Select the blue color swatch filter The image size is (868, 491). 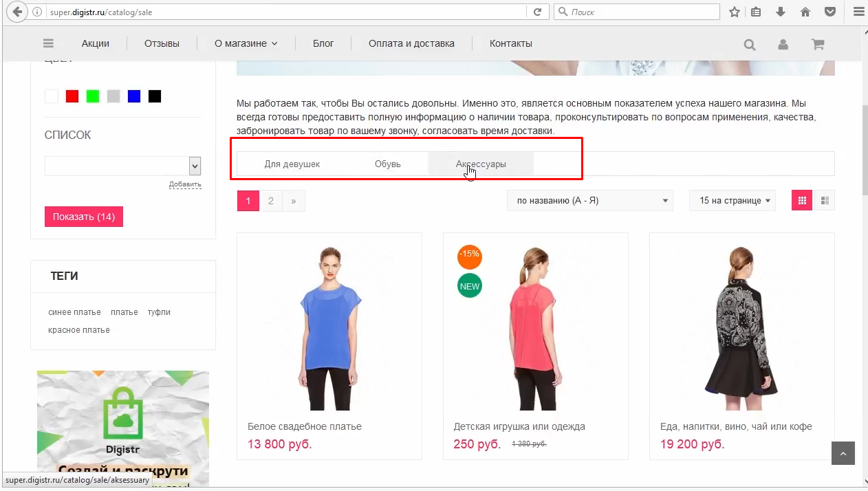[134, 96]
